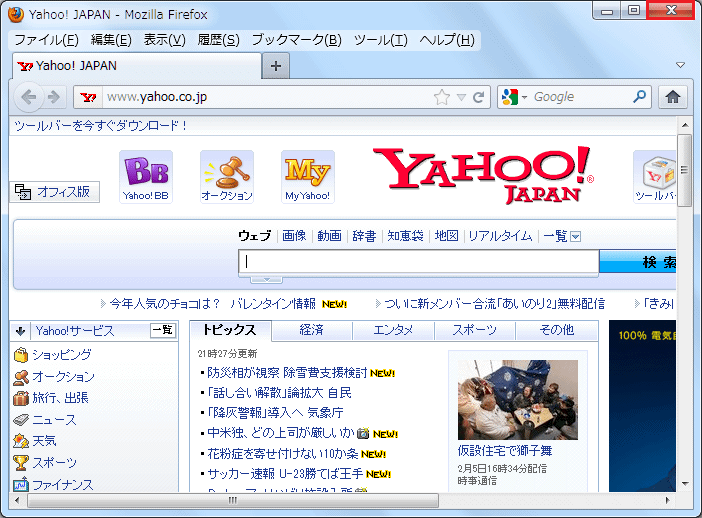Click the オークション people icon in sidebar
Image resolution: width=702 pixels, height=518 pixels.
(21, 377)
